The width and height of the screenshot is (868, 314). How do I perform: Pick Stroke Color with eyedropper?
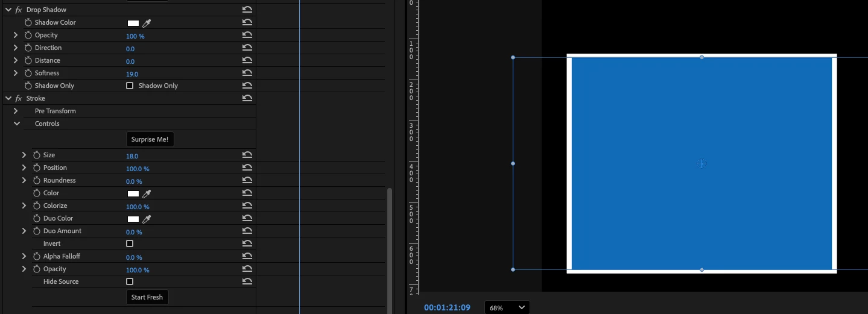tap(147, 193)
